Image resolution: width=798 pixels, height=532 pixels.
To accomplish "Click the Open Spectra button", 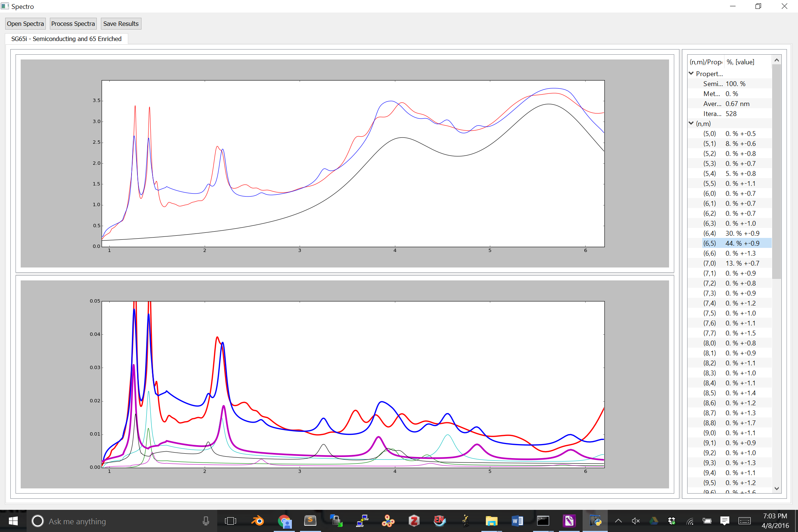I will tap(25, 24).
